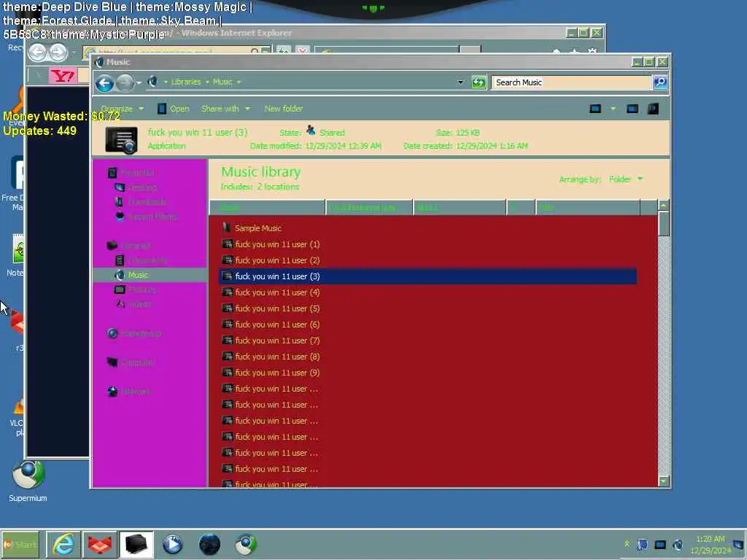This screenshot has height=560, width=747.
Task: Click the Libraries breadcrumb
Action: point(186,82)
